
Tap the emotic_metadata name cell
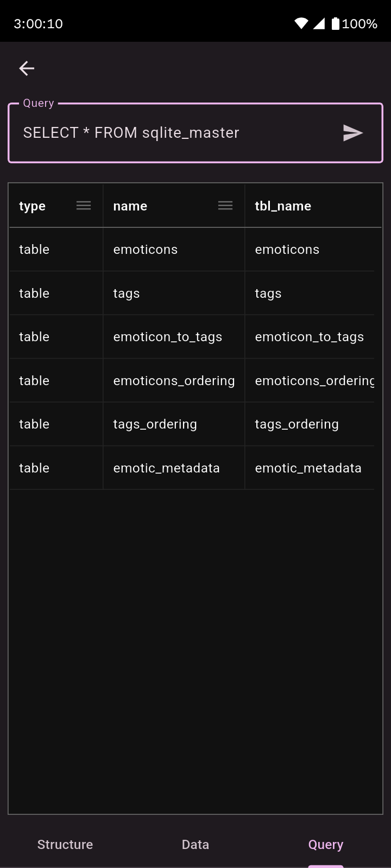pos(166,468)
